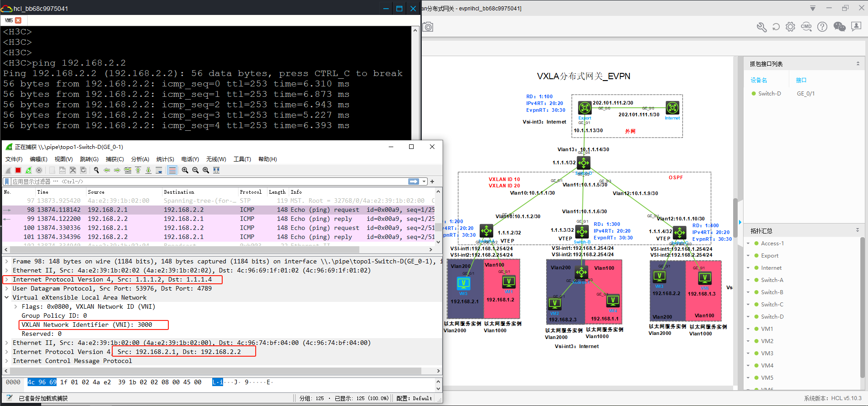Add a display filter button plus icon
The width and height of the screenshot is (868, 406).
tap(432, 182)
